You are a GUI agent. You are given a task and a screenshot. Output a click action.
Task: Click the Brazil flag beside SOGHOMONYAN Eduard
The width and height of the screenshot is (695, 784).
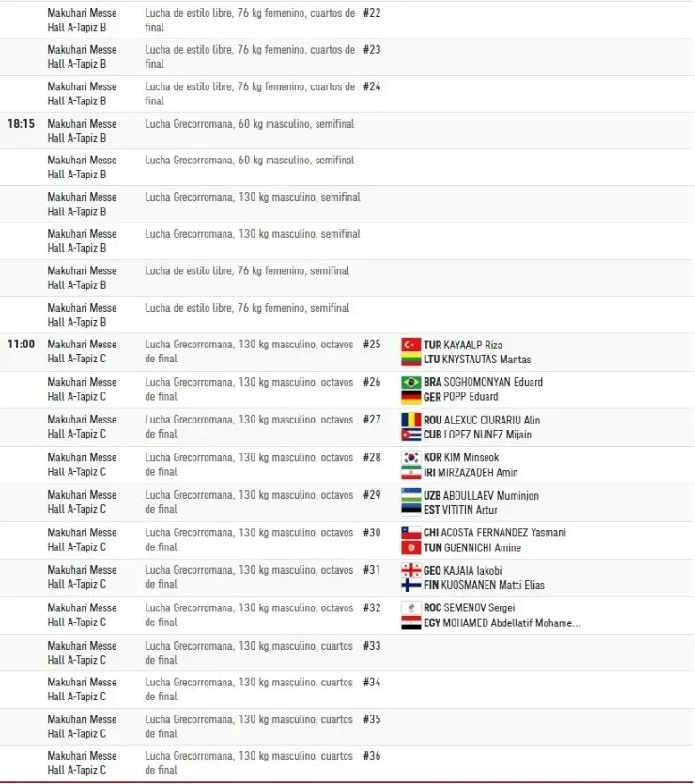point(410,382)
